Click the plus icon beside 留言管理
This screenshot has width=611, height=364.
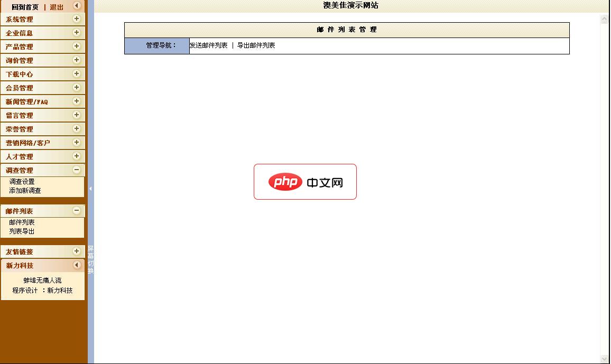tap(78, 115)
